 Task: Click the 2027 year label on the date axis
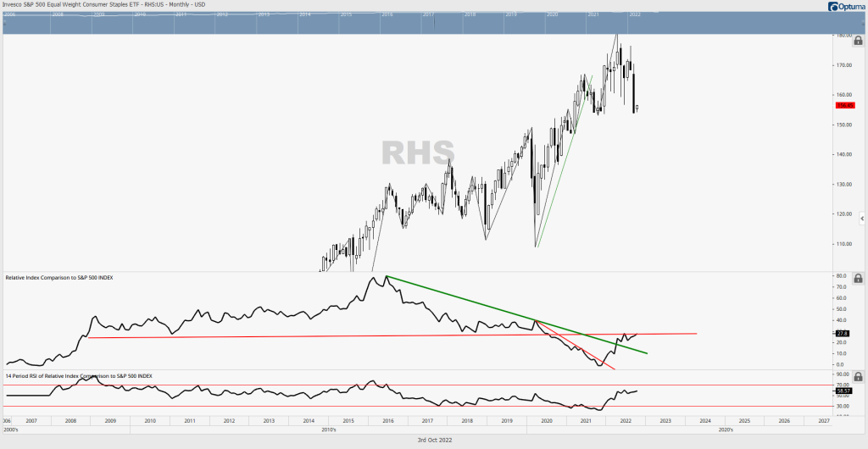pyautogui.click(x=824, y=421)
